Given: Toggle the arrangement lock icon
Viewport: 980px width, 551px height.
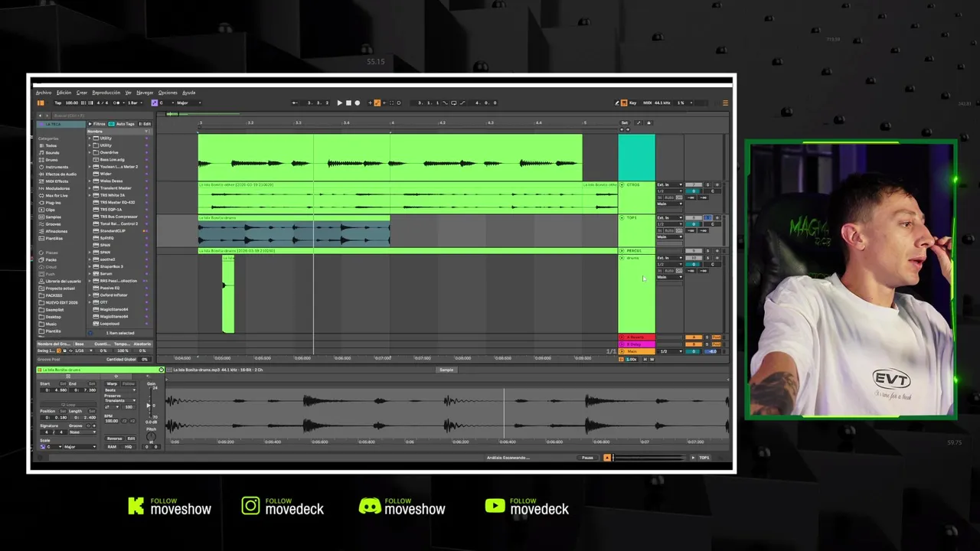Looking at the screenshot, I should coord(649,122).
